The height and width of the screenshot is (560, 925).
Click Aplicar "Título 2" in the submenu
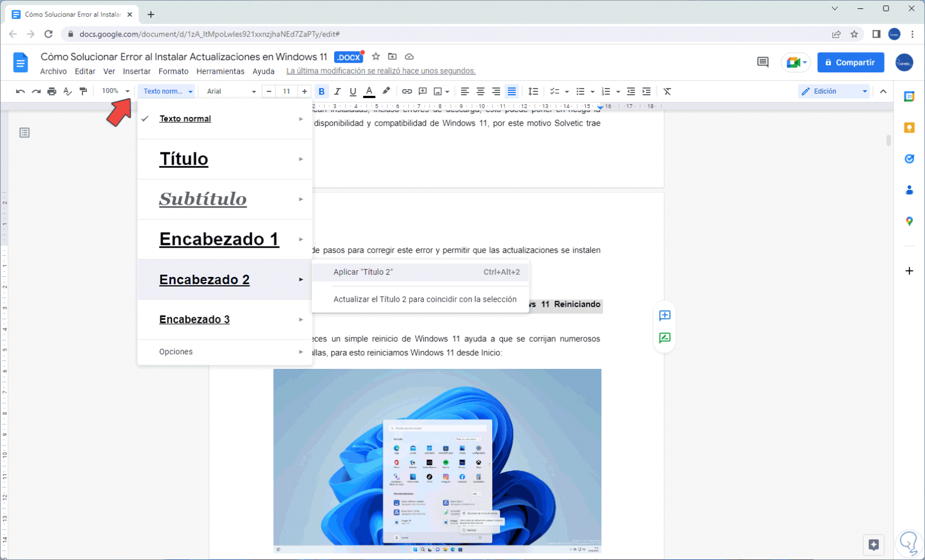pos(420,272)
